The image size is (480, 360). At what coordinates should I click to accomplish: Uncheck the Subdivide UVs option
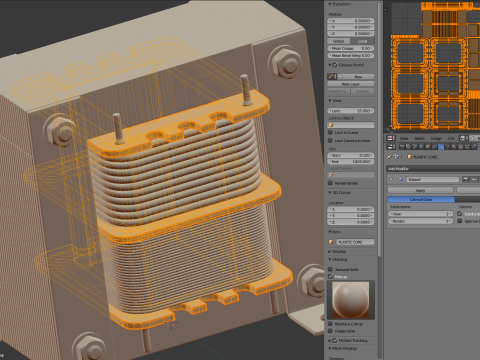460,214
